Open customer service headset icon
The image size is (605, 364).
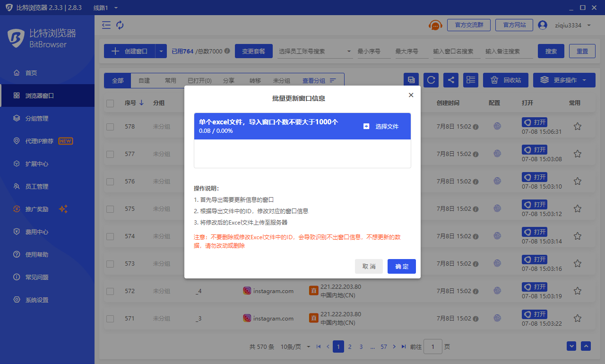pyautogui.click(x=435, y=25)
